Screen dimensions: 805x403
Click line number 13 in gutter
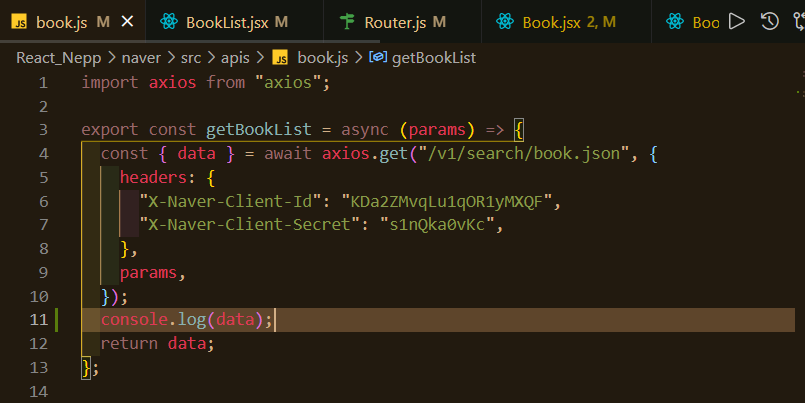coord(39,368)
